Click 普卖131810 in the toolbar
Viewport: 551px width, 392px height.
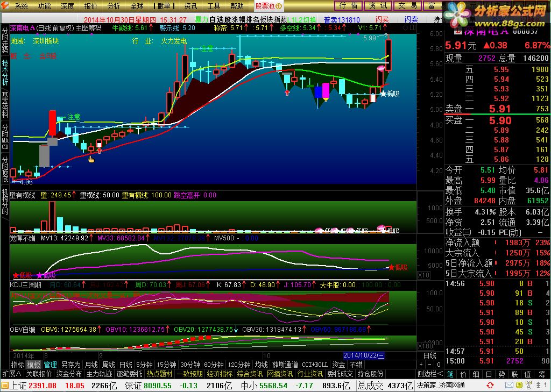point(342,20)
